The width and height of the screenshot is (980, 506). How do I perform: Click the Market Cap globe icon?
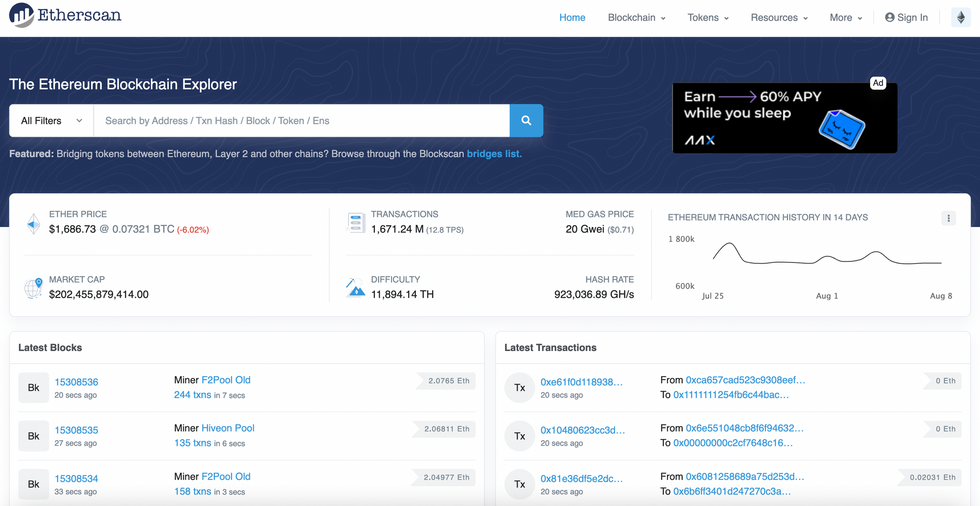(33, 288)
